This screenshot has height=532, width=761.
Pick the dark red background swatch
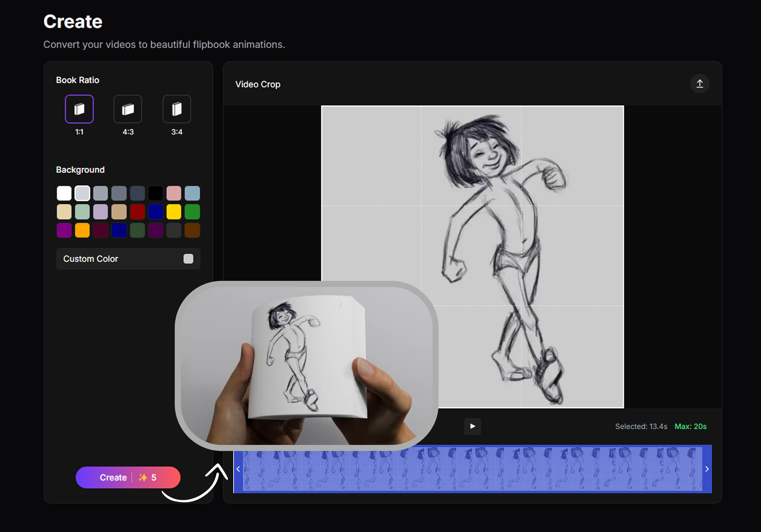coord(137,212)
